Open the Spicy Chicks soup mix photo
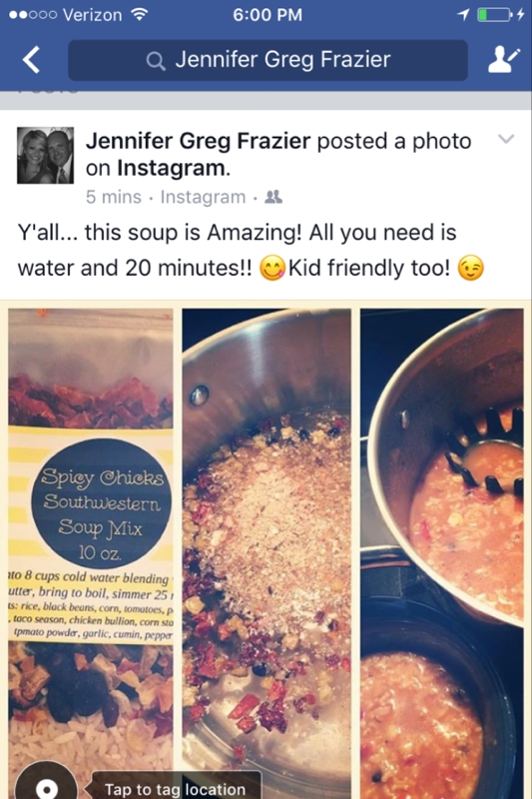This screenshot has width=532, height=799. click(91, 553)
